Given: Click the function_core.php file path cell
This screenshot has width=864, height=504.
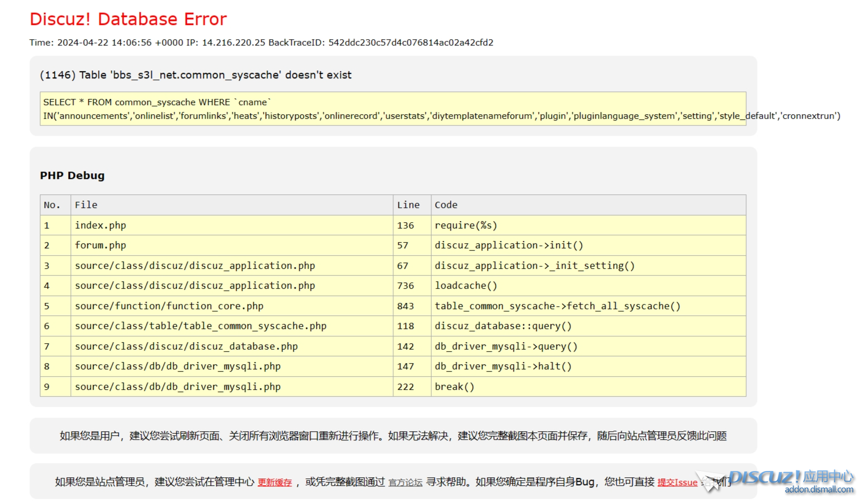Looking at the screenshot, I should [169, 306].
